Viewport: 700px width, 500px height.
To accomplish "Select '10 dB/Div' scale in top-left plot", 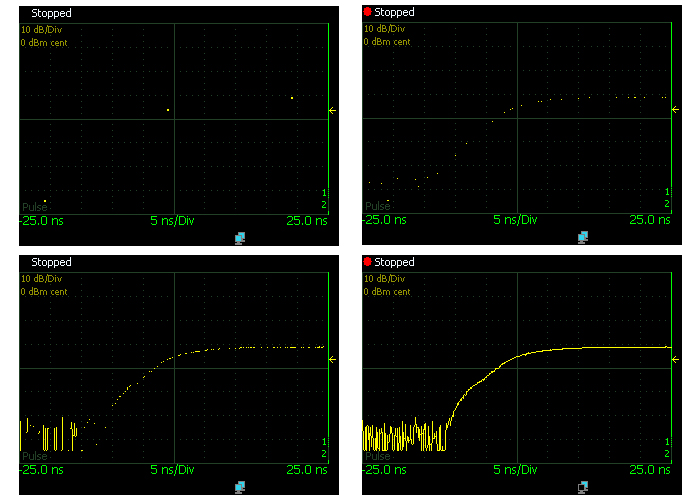I will point(42,30).
